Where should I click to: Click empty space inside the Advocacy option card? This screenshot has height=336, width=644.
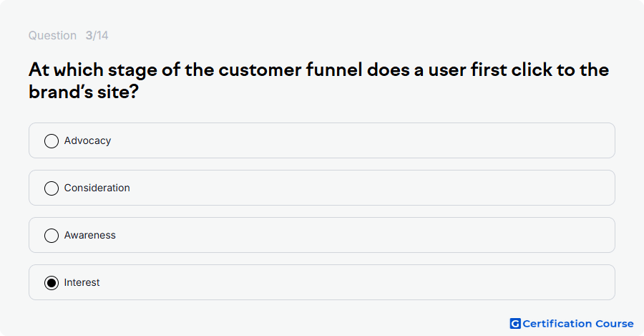[361, 140]
